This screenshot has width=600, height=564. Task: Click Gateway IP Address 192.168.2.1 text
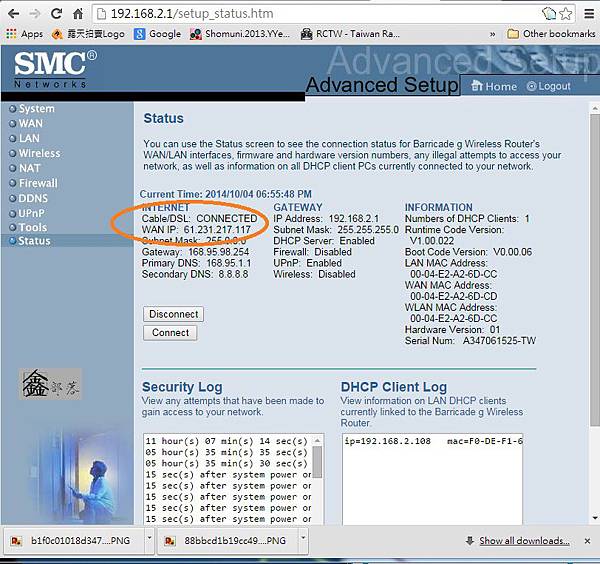(326, 218)
